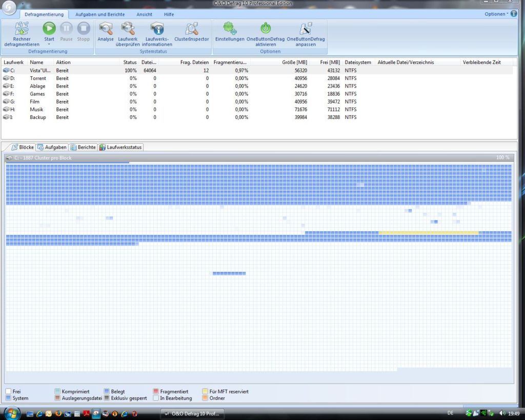Start defragmentation with the green Start button

coord(49,29)
